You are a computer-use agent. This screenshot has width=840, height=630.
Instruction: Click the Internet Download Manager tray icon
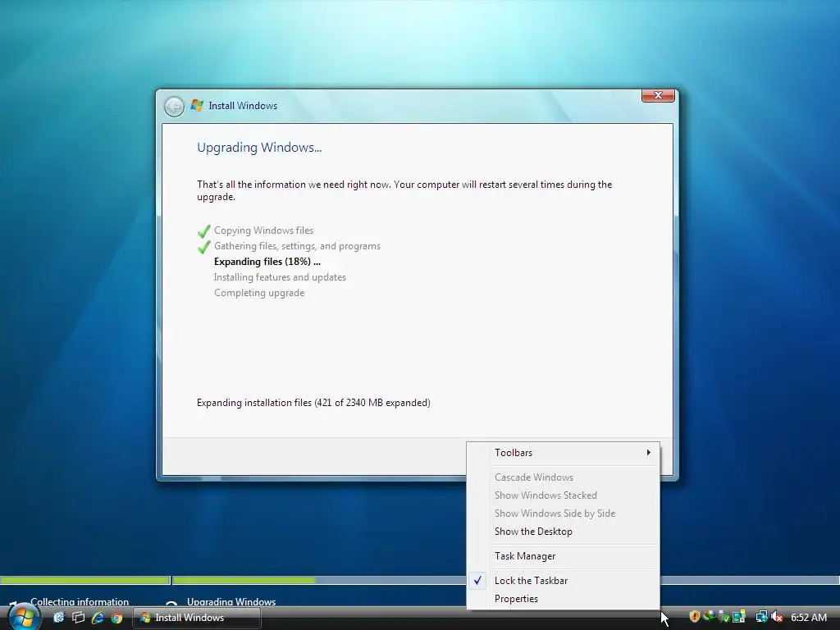[710, 615]
